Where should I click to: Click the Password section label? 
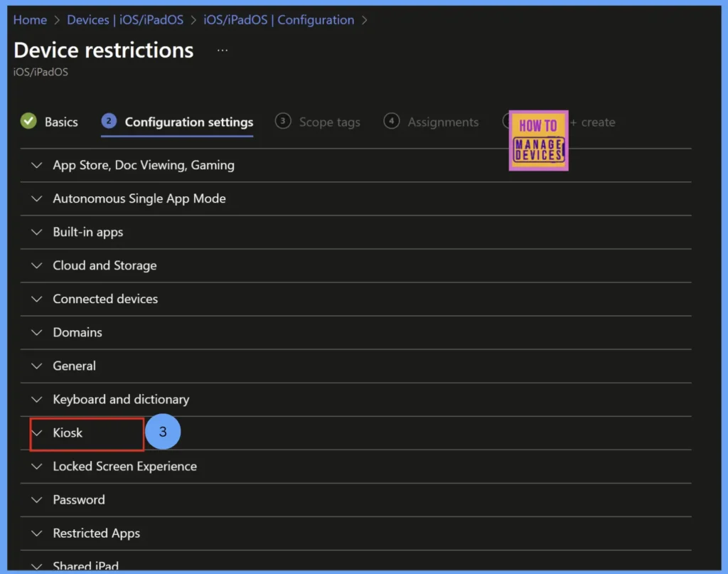(x=79, y=500)
